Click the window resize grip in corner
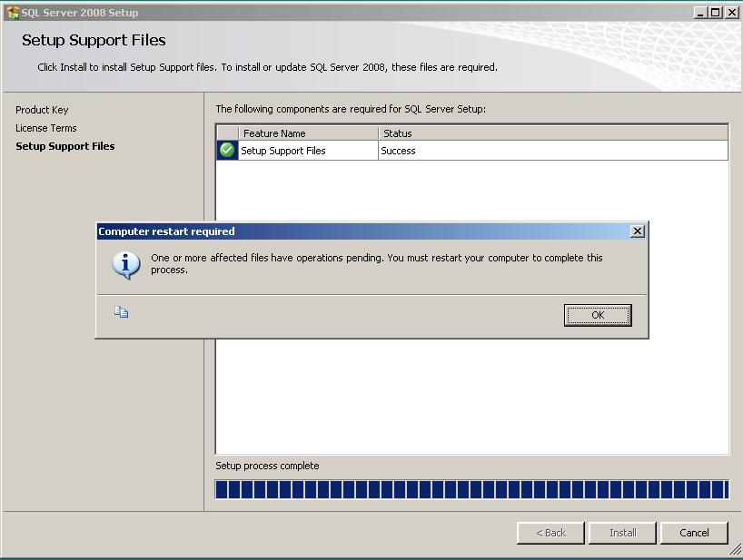The image size is (743, 560). [735, 550]
